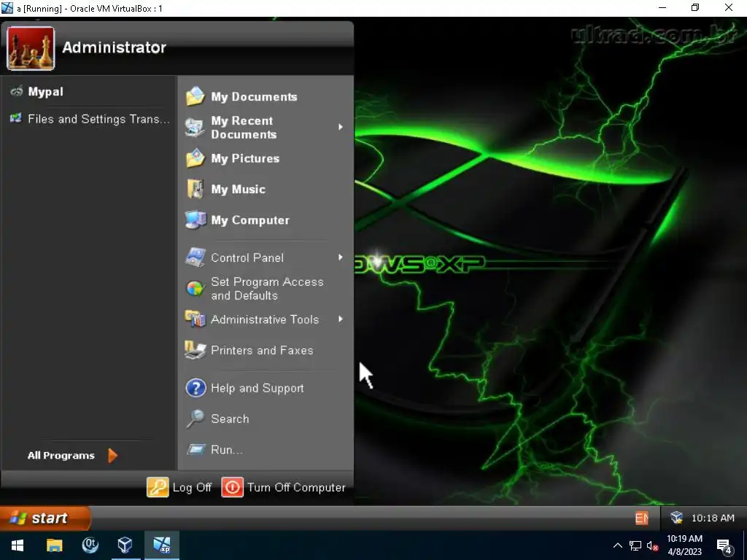Open Printers and Faxes icon

(196, 351)
